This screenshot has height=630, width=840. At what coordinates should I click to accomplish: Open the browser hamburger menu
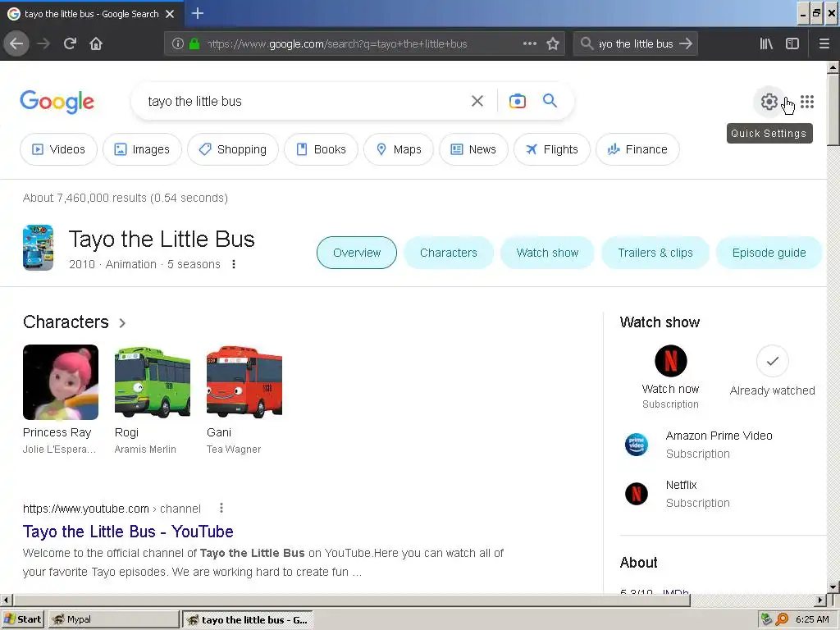(824, 43)
